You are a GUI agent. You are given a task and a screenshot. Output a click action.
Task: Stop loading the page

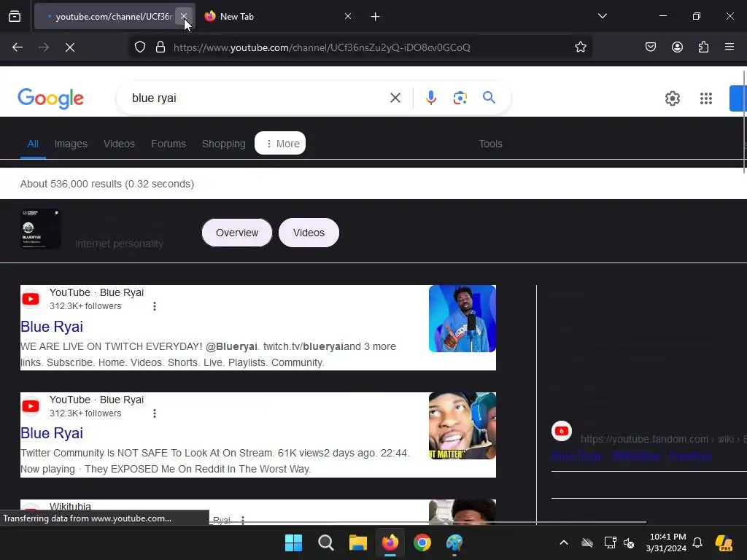70,47
